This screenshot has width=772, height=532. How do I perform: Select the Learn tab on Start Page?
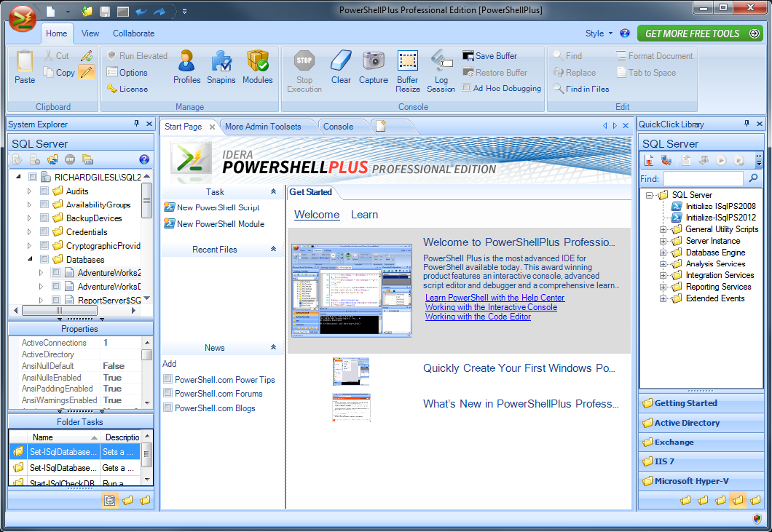(x=364, y=215)
